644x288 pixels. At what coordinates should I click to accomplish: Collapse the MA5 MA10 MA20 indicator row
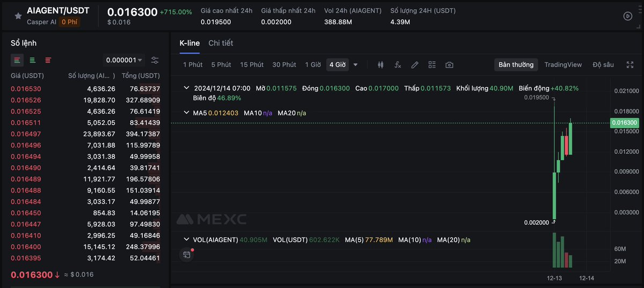pyautogui.click(x=186, y=113)
